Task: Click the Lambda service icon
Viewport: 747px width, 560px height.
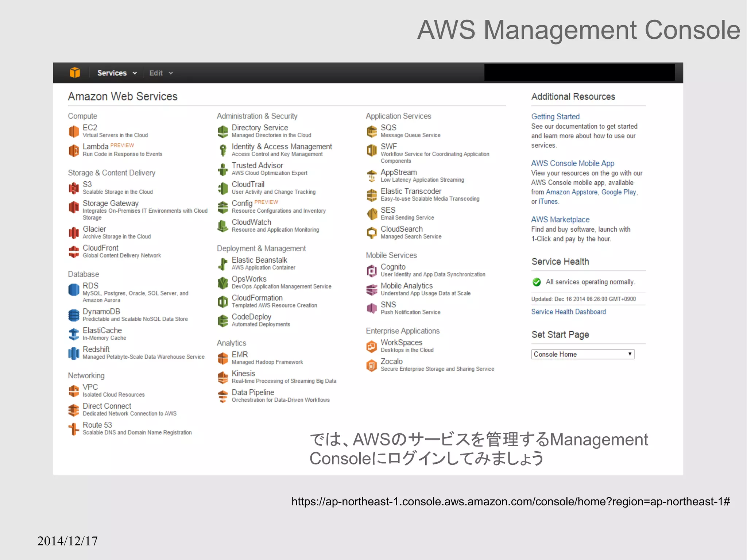Action: 74,150
